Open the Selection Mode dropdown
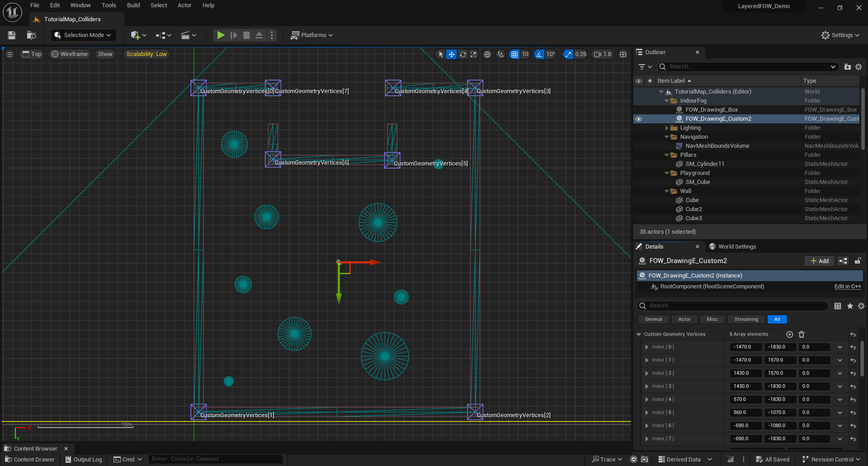 83,35
